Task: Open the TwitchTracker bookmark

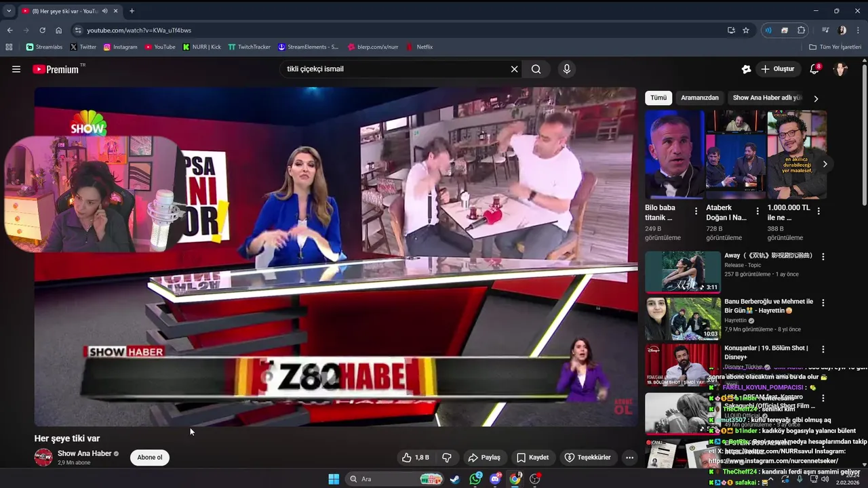Action: [249, 47]
